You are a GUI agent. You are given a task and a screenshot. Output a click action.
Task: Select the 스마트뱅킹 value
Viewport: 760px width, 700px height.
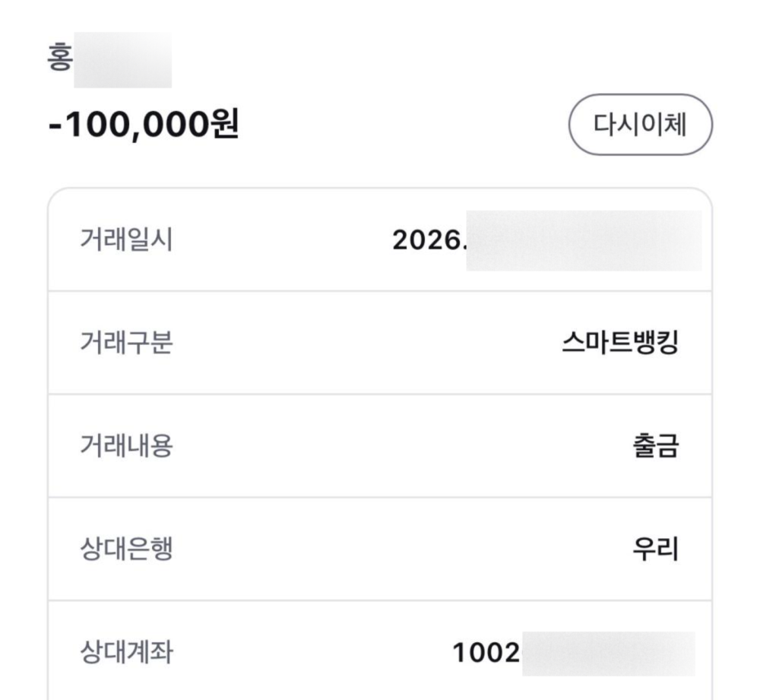[620, 343]
